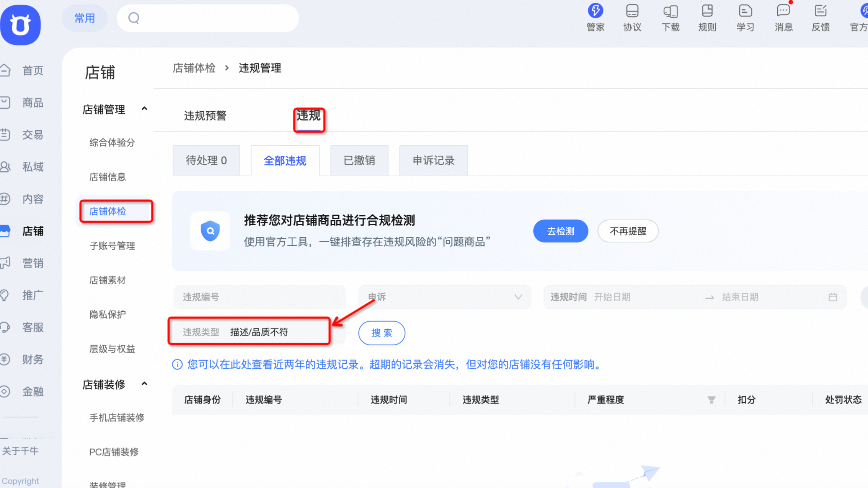Click the 去检测 button
The height and width of the screenshot is (488, 868).
[561, 231]
